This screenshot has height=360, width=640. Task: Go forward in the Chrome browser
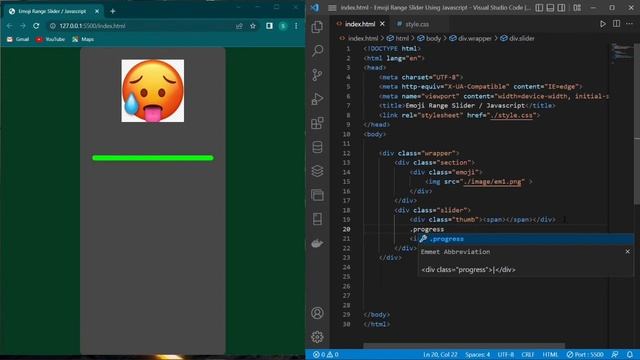(x=23, y=26)
